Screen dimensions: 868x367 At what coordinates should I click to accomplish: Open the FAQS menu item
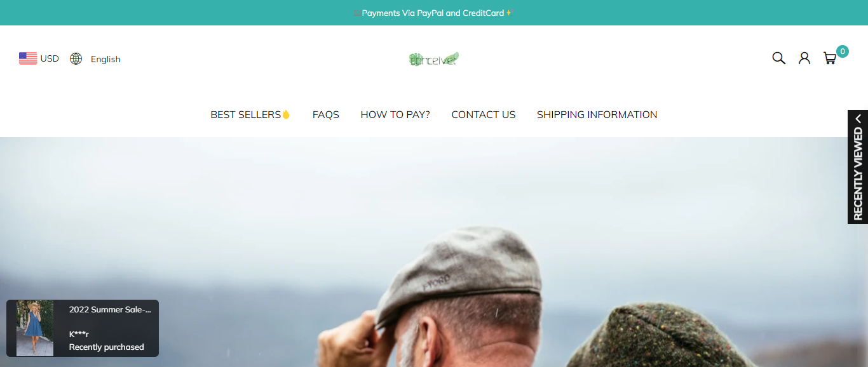tap(326, 114)
